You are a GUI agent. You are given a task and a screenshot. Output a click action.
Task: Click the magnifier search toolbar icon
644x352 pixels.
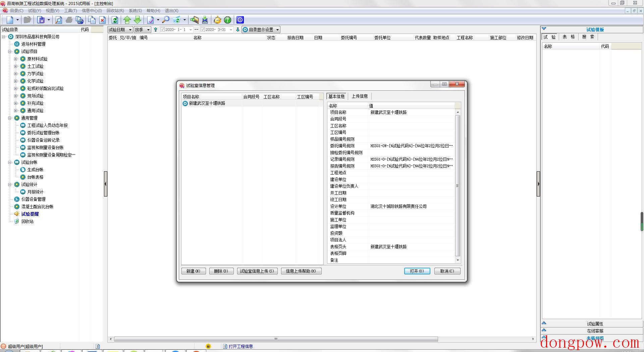pyautogui.click(x=166, y=20)
